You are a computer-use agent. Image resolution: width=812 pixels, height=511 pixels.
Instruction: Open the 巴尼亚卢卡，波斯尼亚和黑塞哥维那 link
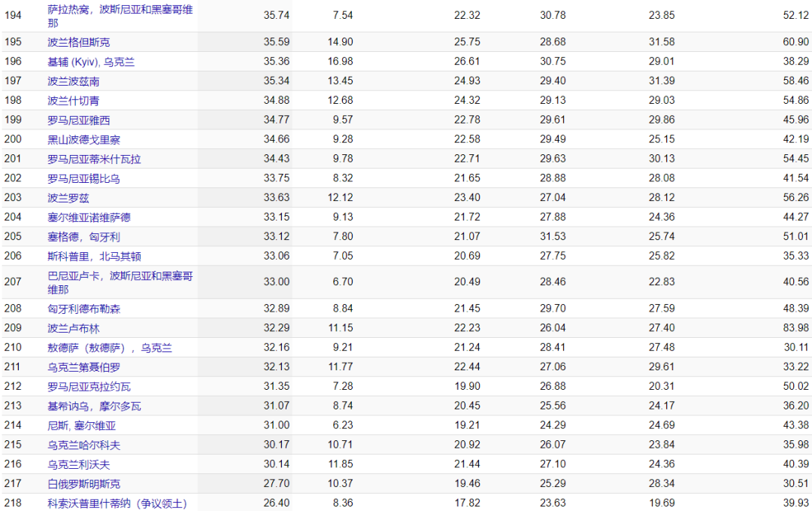click(x=120, y=282)
